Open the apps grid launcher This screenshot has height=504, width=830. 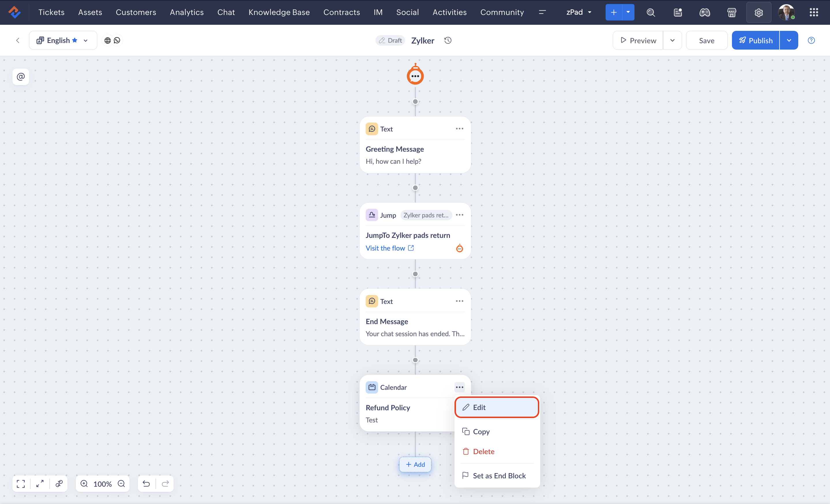[814, 12]
